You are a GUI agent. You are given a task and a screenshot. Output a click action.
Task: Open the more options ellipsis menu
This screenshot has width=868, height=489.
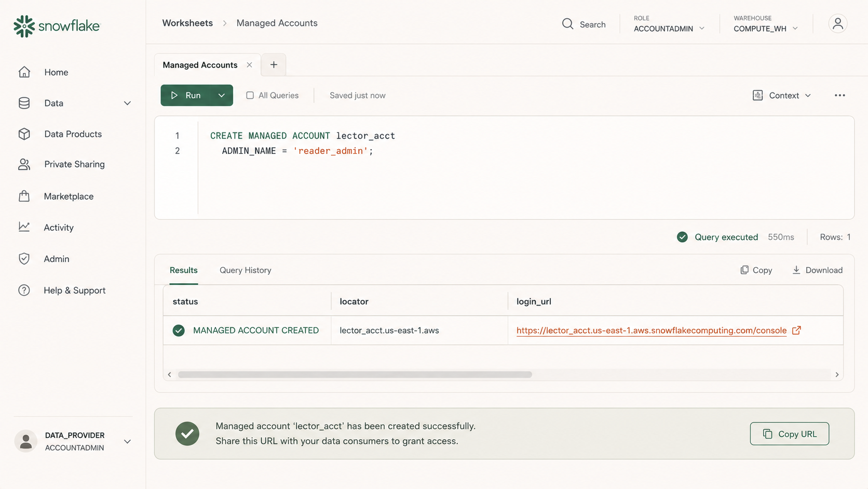[840, 95]
